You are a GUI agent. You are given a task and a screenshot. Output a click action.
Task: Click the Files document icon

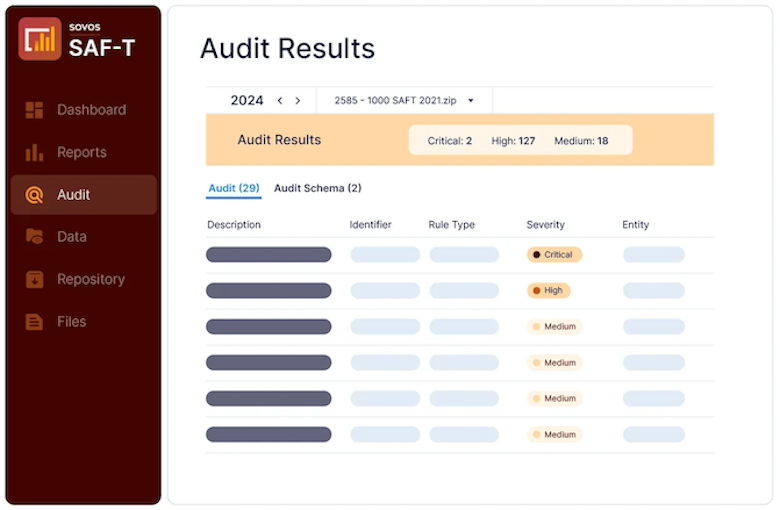click(x=35, y=322)
